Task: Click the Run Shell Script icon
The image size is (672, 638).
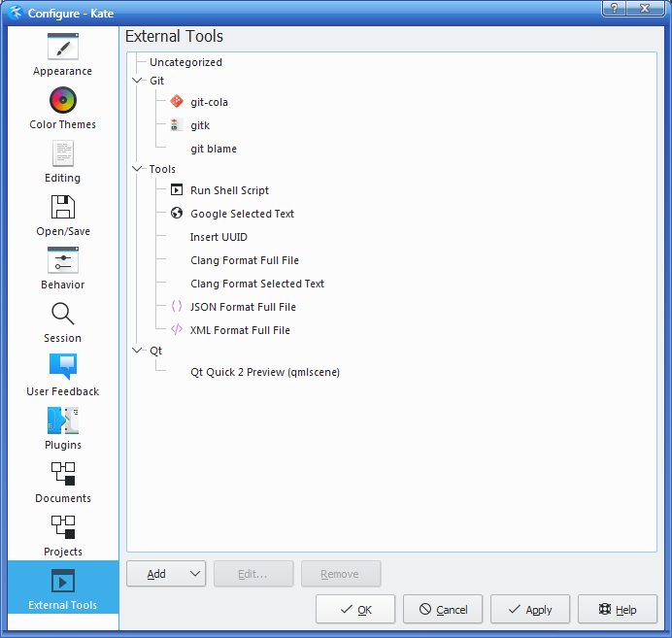Action: 177,189
